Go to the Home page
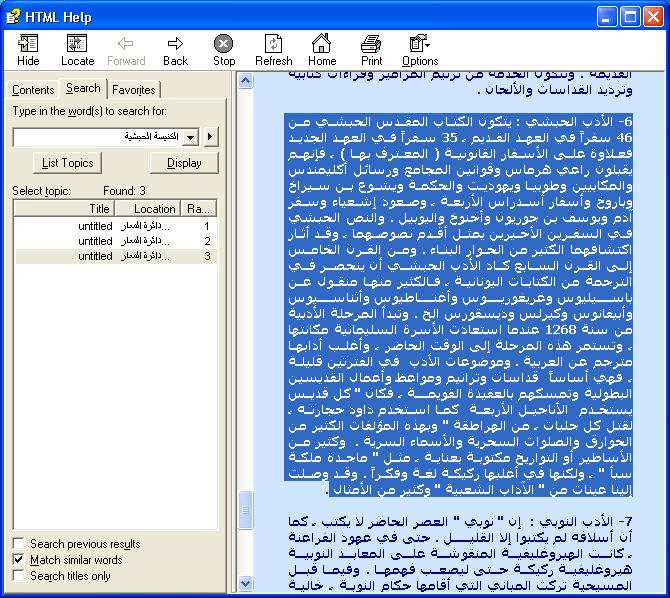The width and height of the screenshot is (670, 598). (x=322, y=50)
